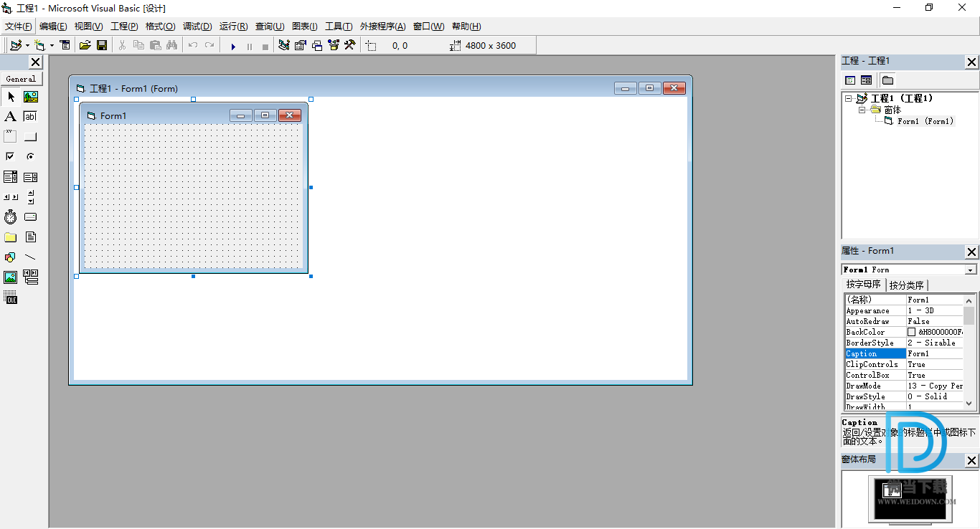Click the Add Form toolbar icon

point(40,45)
